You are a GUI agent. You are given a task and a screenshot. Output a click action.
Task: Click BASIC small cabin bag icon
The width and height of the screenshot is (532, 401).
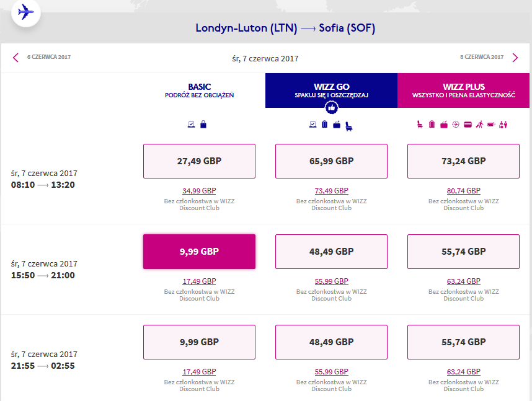click(203, 124)
